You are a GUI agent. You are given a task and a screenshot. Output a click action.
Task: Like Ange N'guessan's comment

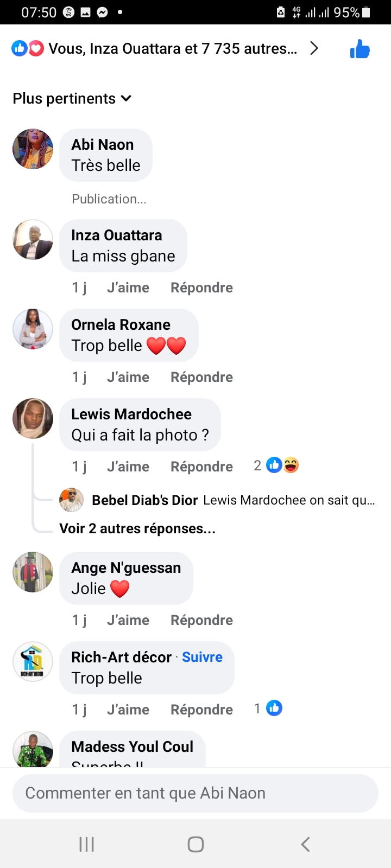128,620
